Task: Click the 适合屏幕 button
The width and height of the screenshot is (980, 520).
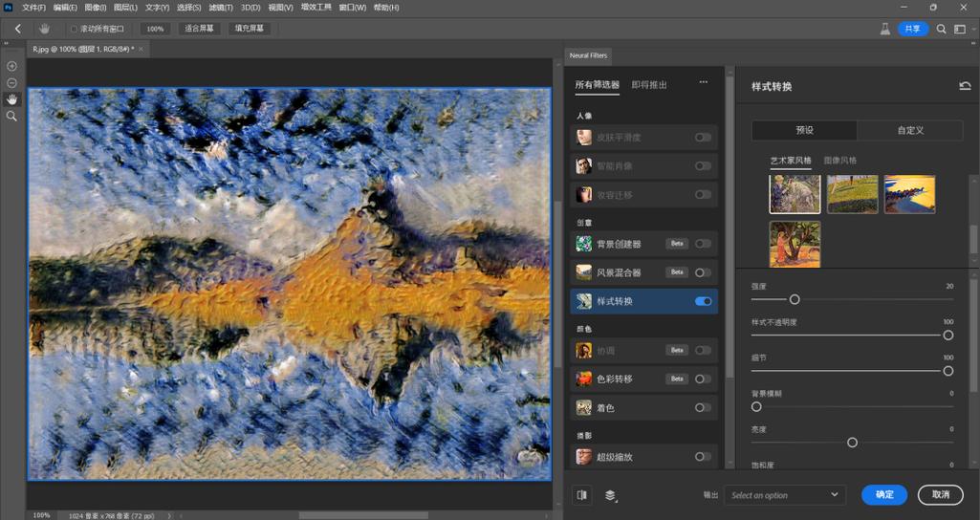Action: pos(200,29)
